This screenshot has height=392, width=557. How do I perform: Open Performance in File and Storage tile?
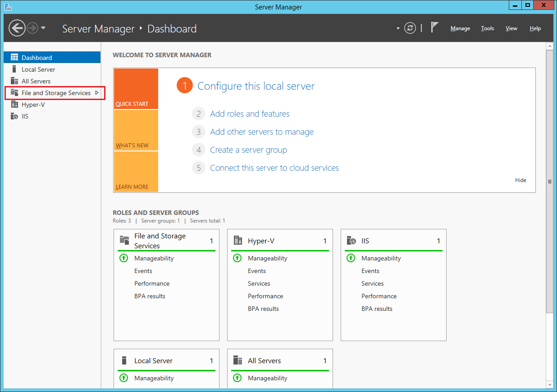tap(152, 283)
